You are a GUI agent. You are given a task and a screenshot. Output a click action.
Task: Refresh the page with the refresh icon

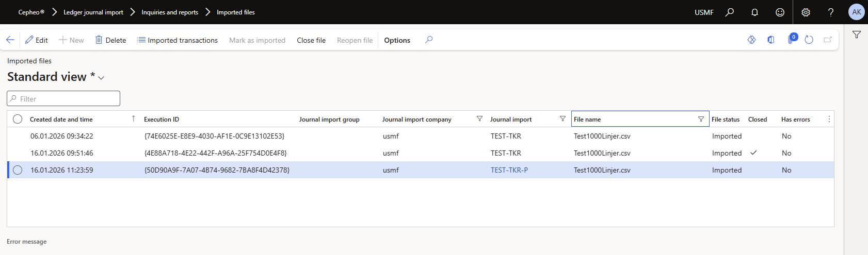[x=809, y=40]
